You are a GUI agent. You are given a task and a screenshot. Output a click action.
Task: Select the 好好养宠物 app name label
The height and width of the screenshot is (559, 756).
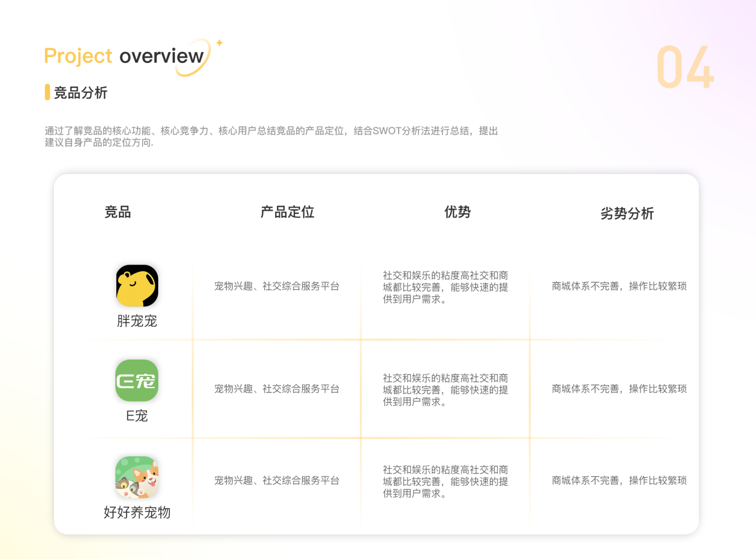[137, 513]
